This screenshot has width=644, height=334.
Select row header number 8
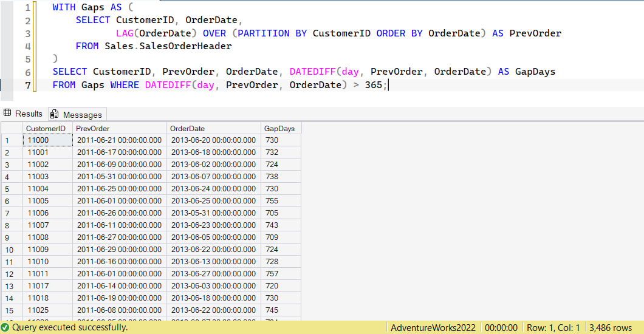tap(12, 225)
